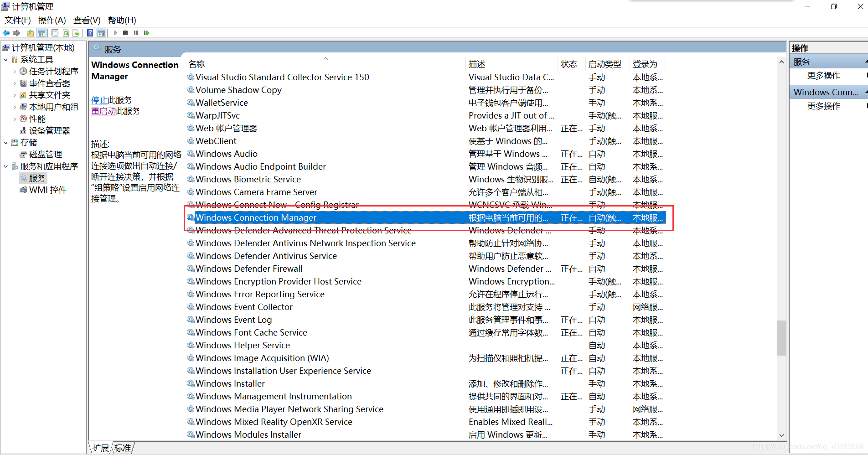Click the vertical scrollbar thumb in services list
The image size is (868, 455).
[x=781, y=338]
